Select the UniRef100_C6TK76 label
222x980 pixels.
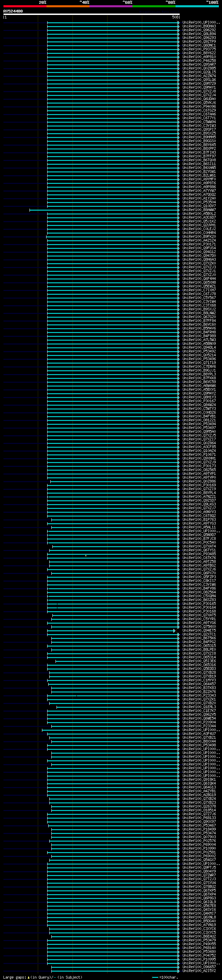(x=199, y=558)
